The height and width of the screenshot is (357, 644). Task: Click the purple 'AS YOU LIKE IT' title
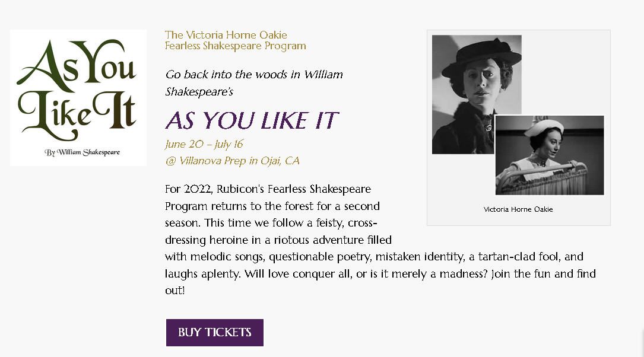click(252, 120)
